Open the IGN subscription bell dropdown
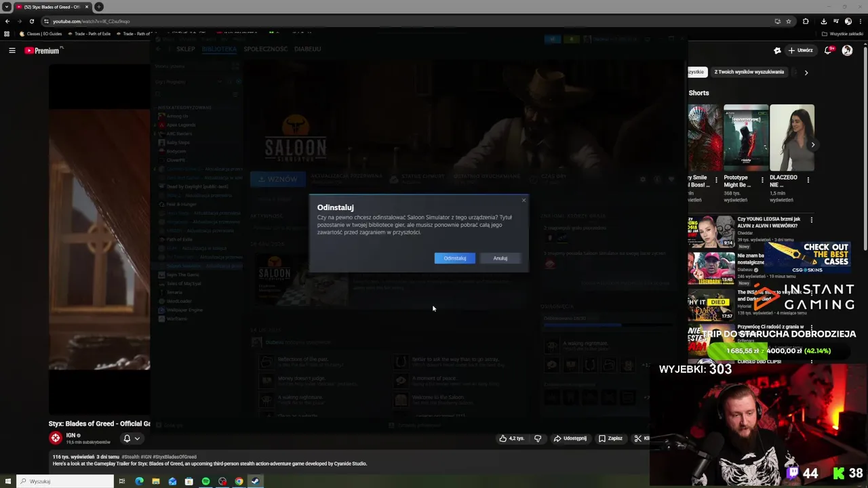This screenshot has width=868, height=488. (x=132, y=439)
